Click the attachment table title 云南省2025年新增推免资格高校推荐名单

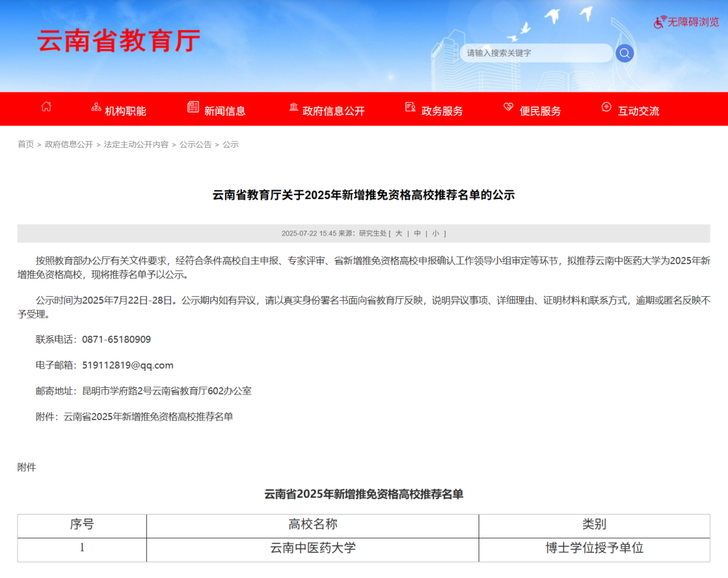[x=363, y=494]
